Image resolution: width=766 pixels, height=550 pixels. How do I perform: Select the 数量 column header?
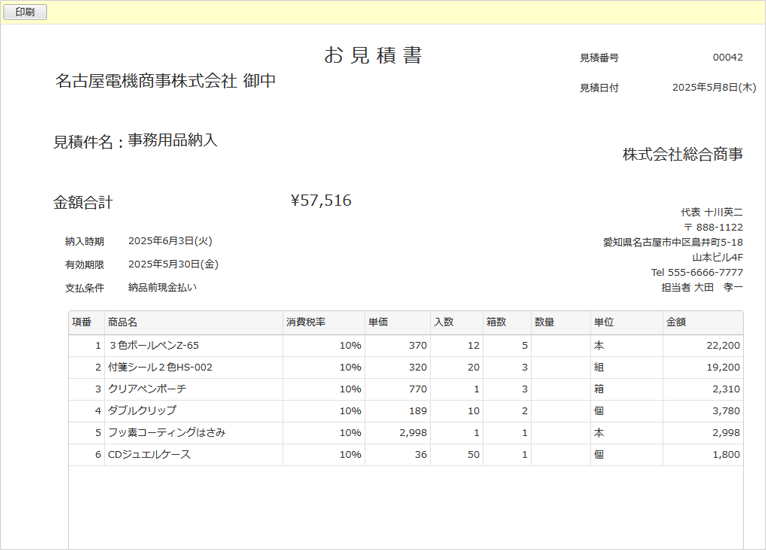[x=545, y=322]
